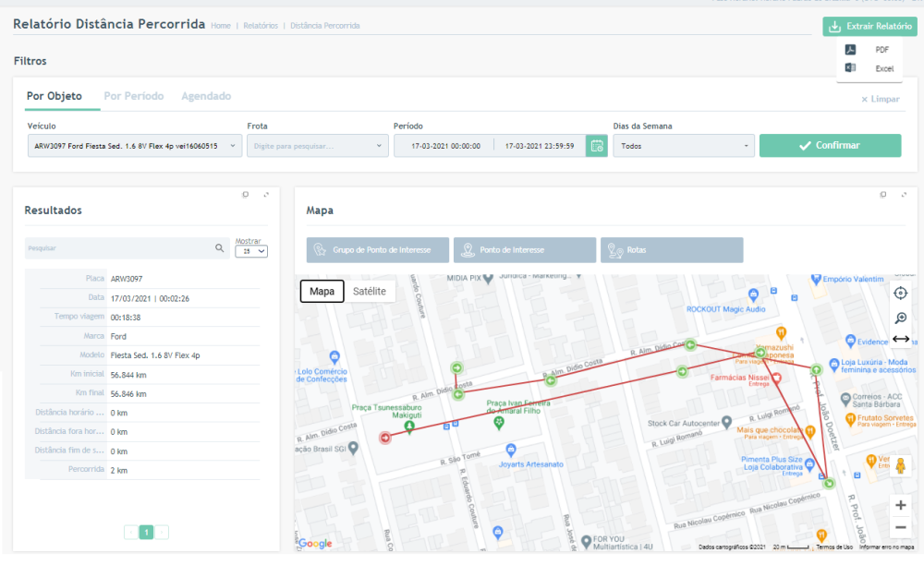Image resolution: width=924 pixels, height=565 pixels.
Task: Click the Correios - ACC Santa Bárbara pin
Action: (x=845, y=399)
